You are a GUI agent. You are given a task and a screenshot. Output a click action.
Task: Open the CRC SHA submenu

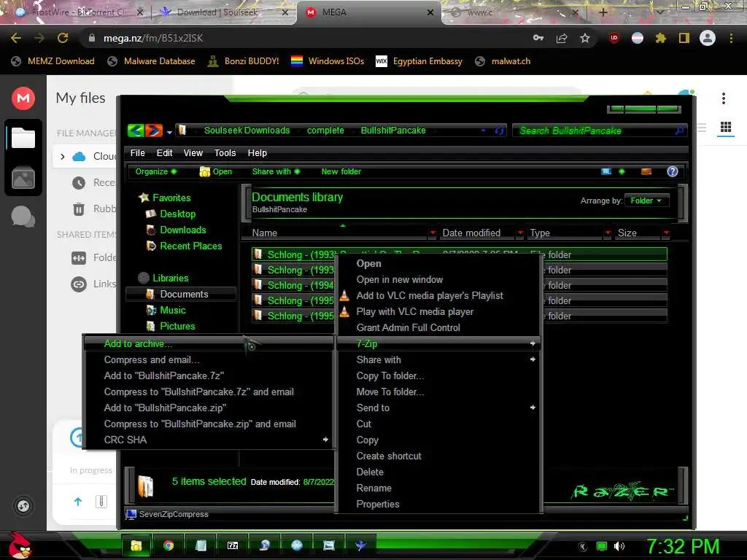point(209,440)
